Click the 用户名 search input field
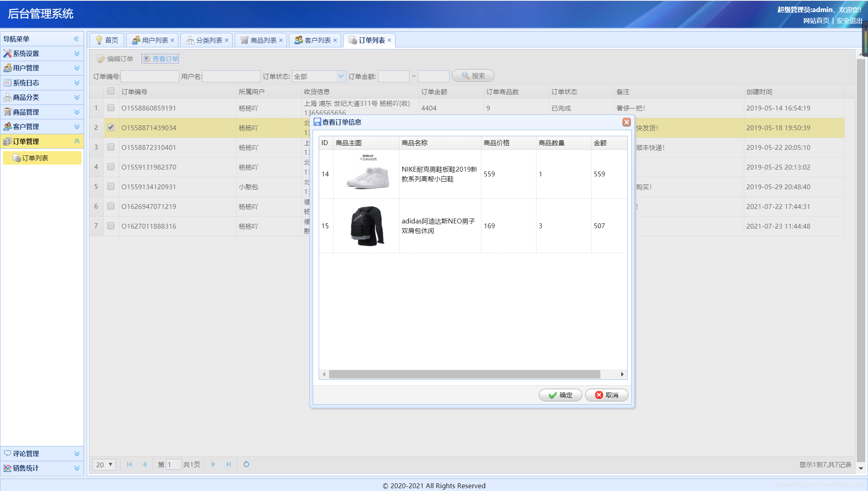 [231, 76]
